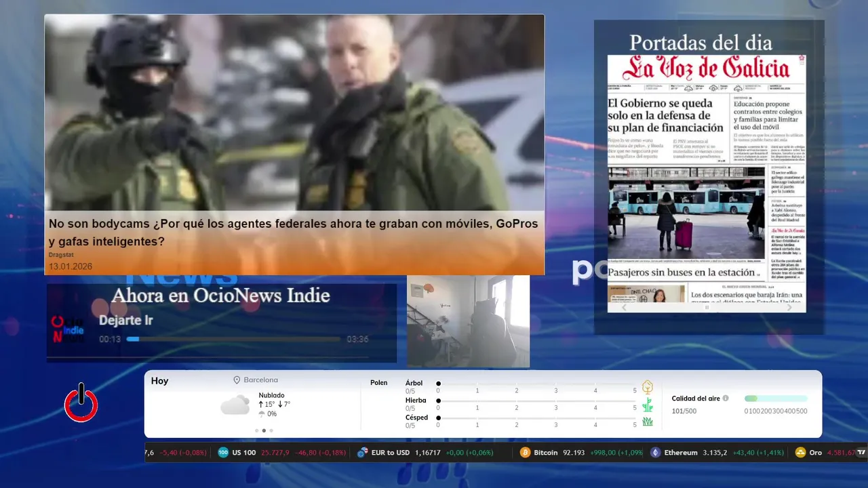Image resolution: width=868 pixels, height=488 pixels.
Task: Click the Ethereum diamond icon
Action: click(x=655, y=453)
